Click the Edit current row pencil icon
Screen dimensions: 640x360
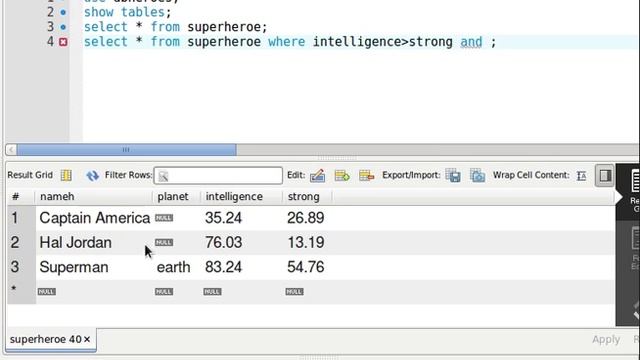point(318,176)
